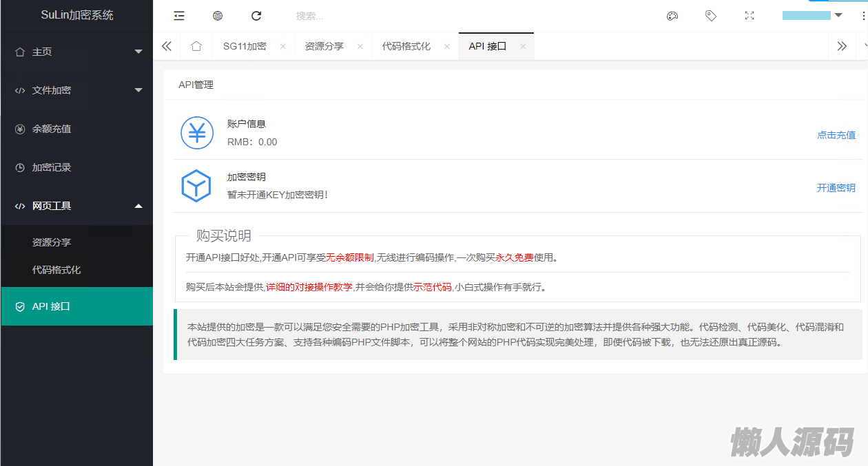Open the user account dropdown
The width and height of the screenshot is (868, 466).
click(813, 16)
